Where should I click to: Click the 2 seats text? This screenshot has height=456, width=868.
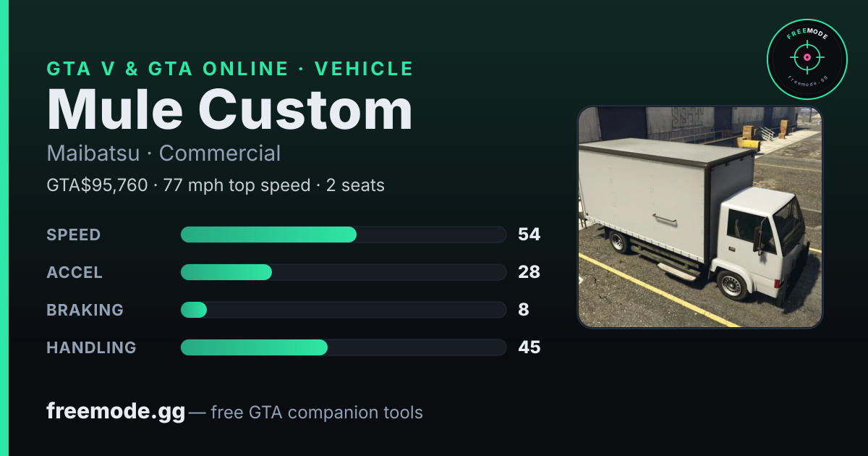click(355, 185)
